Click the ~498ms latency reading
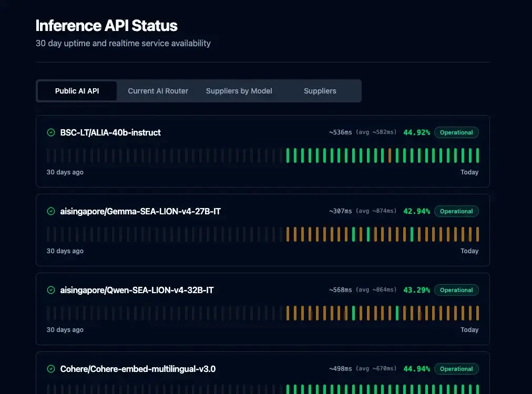 click(x=340, y=369)
